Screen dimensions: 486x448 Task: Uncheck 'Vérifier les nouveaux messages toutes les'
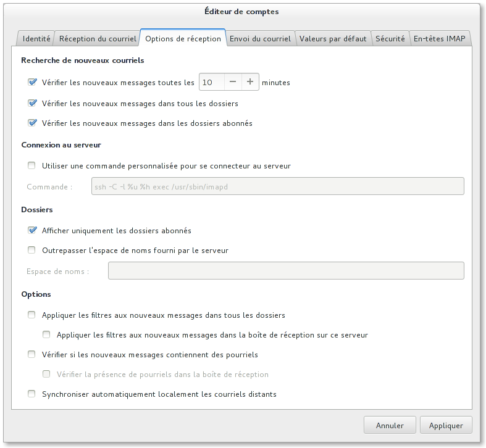[32, 82]
